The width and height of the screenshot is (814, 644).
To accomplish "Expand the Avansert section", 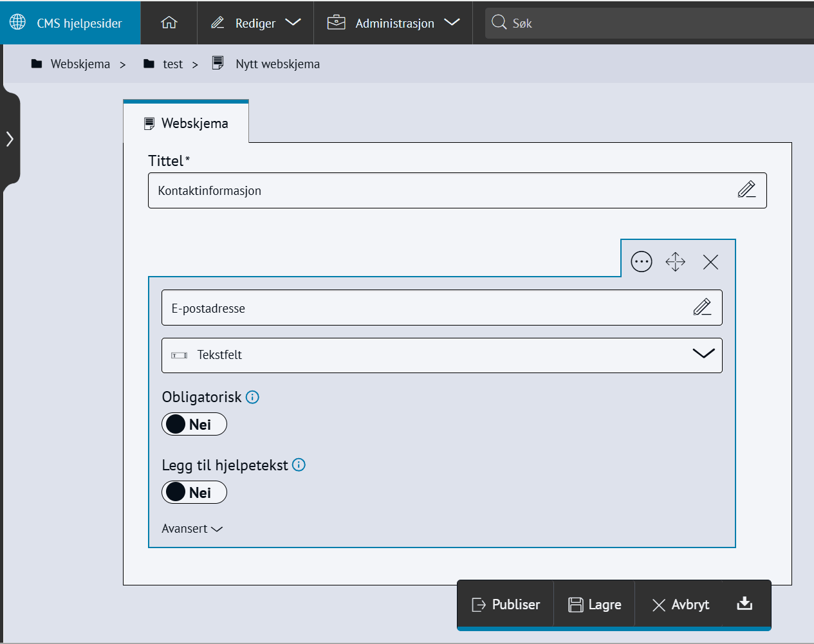I will (x=192, y=529).
